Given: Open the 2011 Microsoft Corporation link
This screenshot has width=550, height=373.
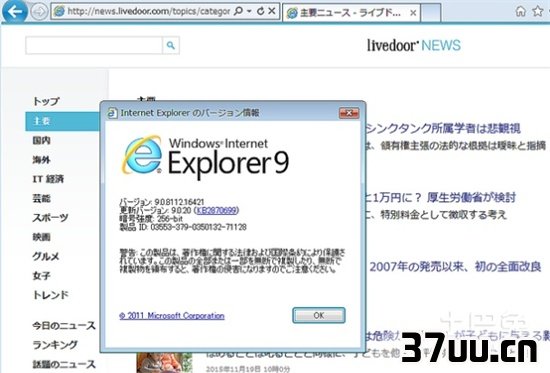Looking at the screenshot, I should click(x=172, y=316).
